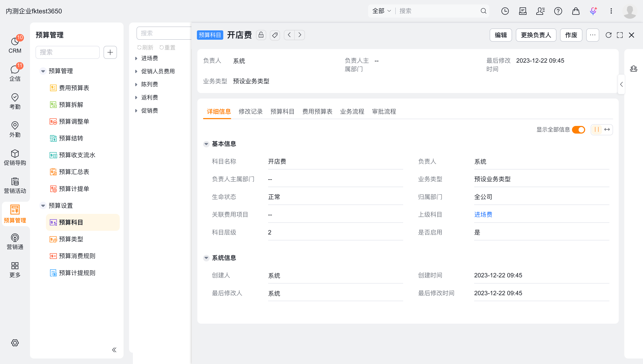Open 预算类型 in the menu

[x=83, y=239]
